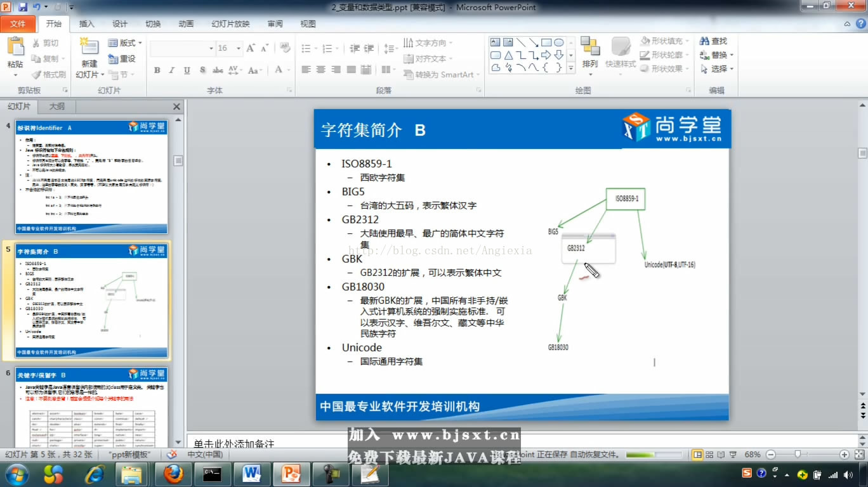
Task: Close the slides thumbnail pane X
Action: pos(176,107)
